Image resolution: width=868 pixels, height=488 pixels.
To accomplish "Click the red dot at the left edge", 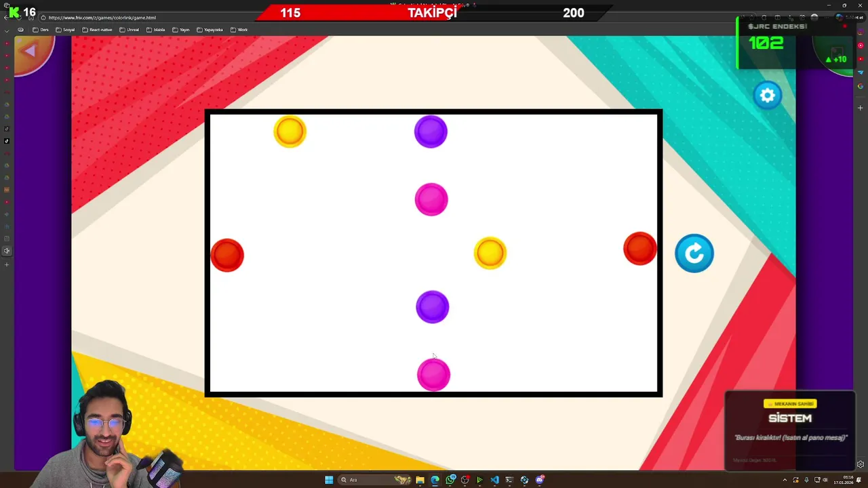I will (227, 256).
